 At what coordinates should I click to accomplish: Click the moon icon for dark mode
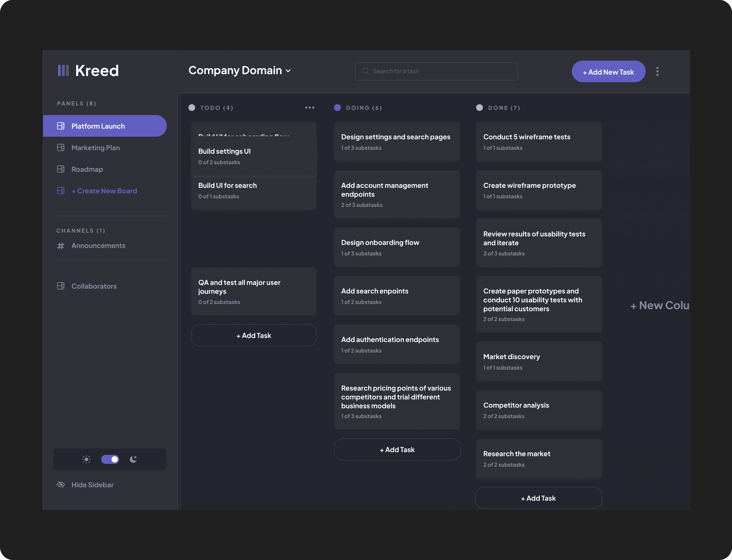point(133,459)
